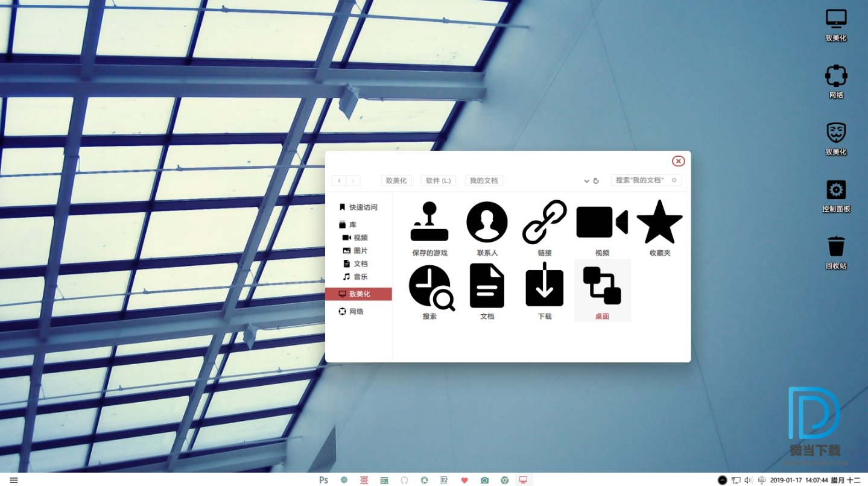
Task: Go forward with the right arrow
Action: tap(353, 181)
